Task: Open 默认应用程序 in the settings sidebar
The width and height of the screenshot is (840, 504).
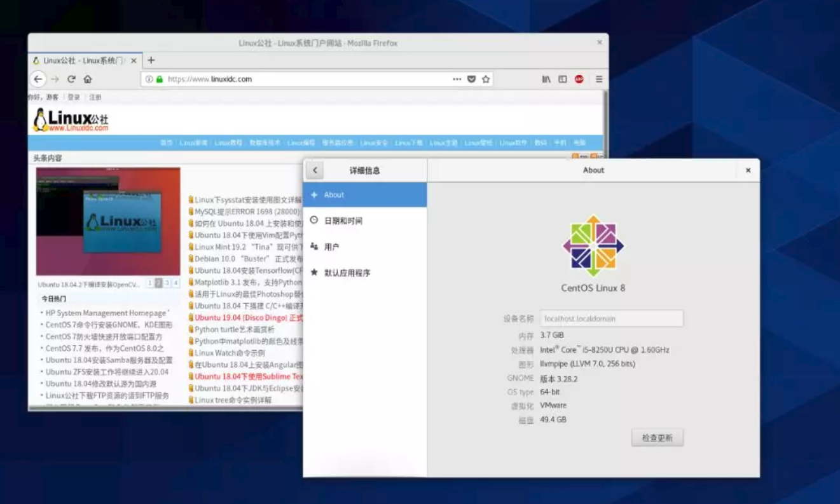Action: [x=365, y=273]
